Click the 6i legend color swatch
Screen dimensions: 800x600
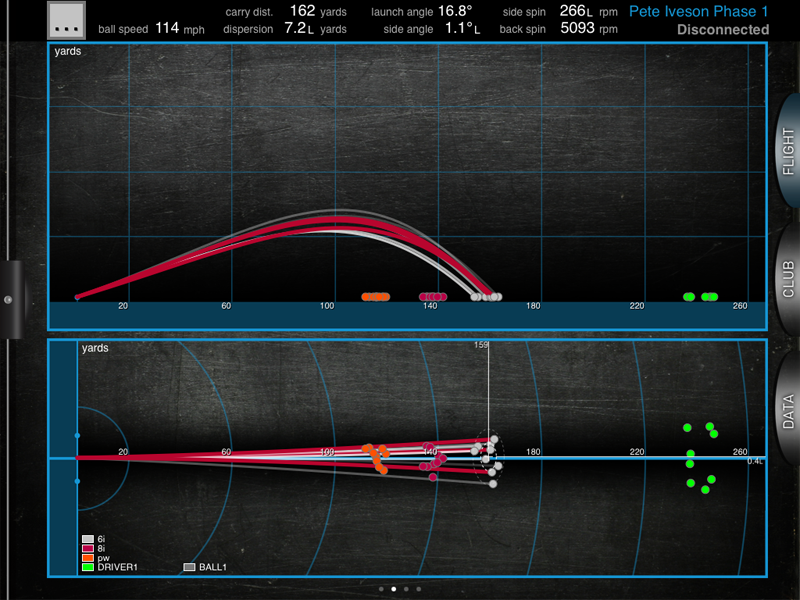(87, 539)
